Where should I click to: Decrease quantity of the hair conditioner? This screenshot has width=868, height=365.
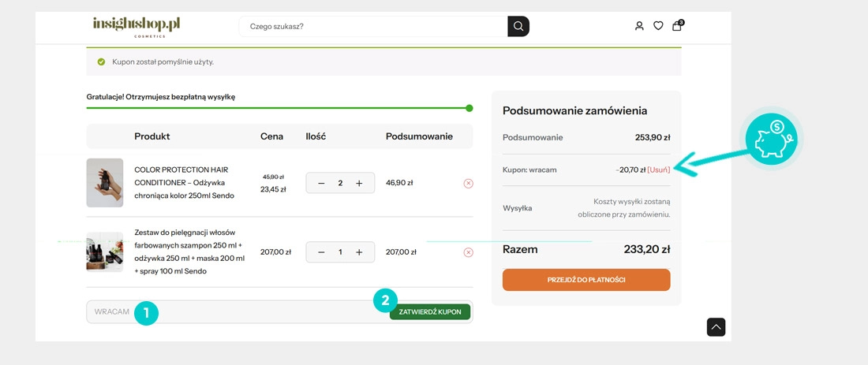click(321, 183)
